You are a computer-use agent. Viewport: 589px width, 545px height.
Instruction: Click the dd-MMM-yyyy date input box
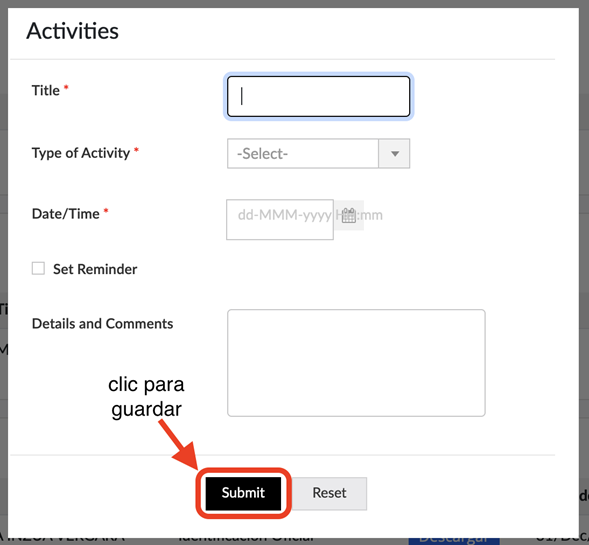pyautogui.click(x=280, y=219)
